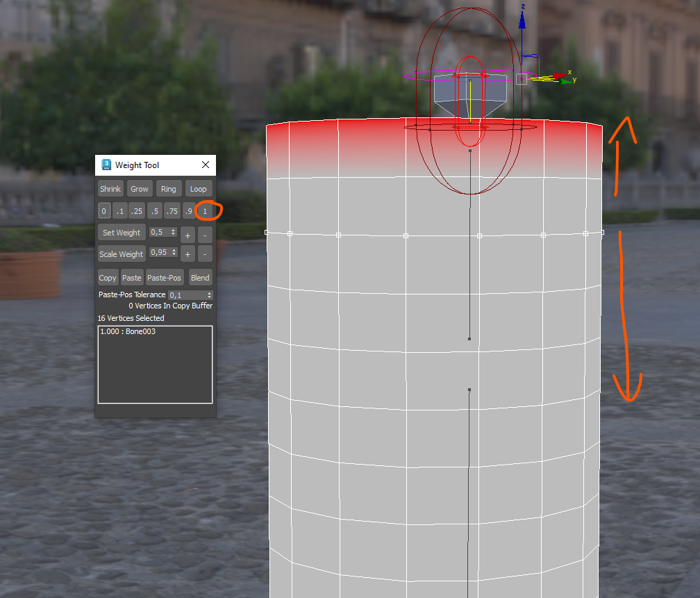Image resolution: width=700 pixels, height=598 pixels.
Task: Copy the vertex weights
Action: (108, 277)
